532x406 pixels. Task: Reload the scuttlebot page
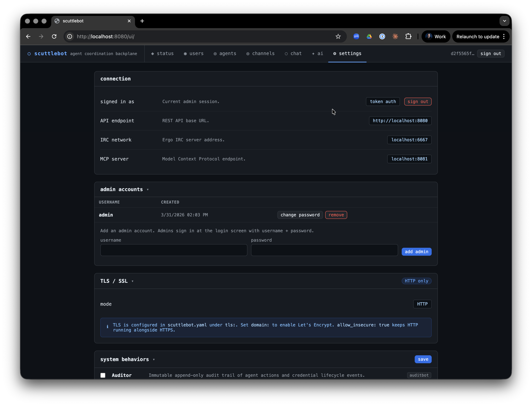coord(54,36)
